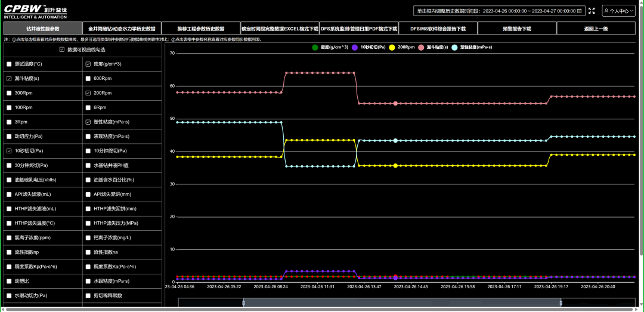Enable 稠度系数Ka(Pa·s^n) checkbox
Viewport: 644px width, 312px height.
[x=88, y=267]
